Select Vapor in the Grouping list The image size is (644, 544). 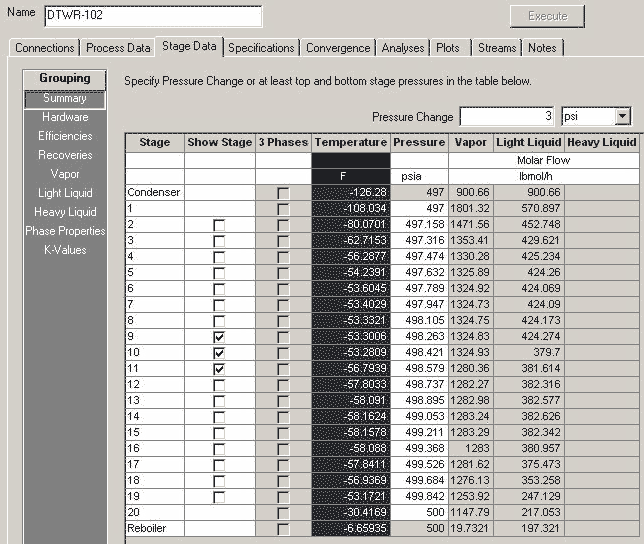click(x=65, y=174)
